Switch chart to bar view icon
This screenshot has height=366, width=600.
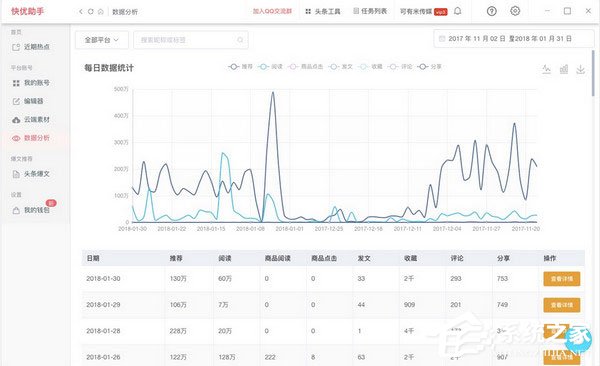click(564, 69)
